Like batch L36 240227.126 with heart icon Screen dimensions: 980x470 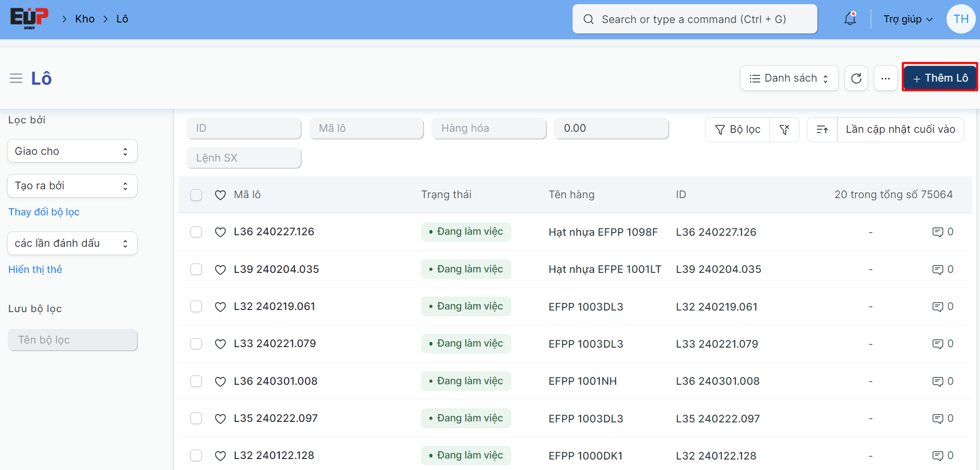point(220,232)
